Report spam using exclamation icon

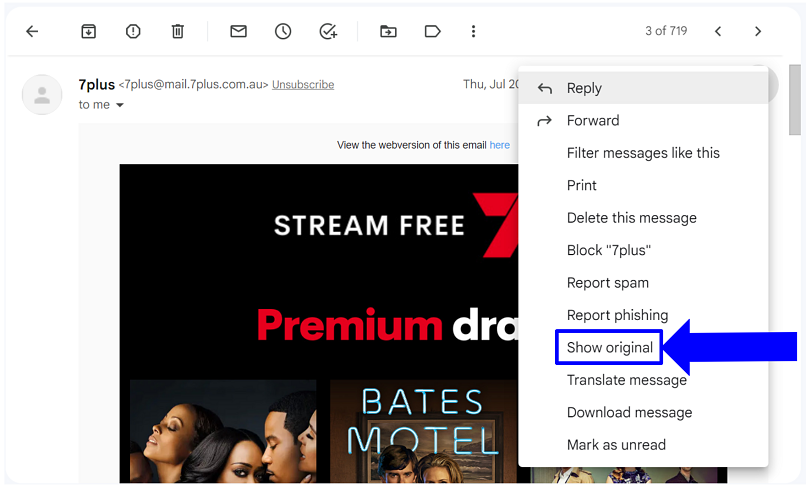tap(133, 31)
